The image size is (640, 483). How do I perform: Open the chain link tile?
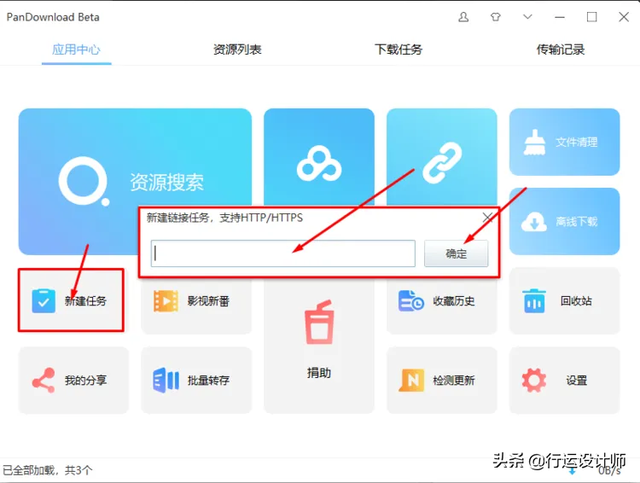442,157
